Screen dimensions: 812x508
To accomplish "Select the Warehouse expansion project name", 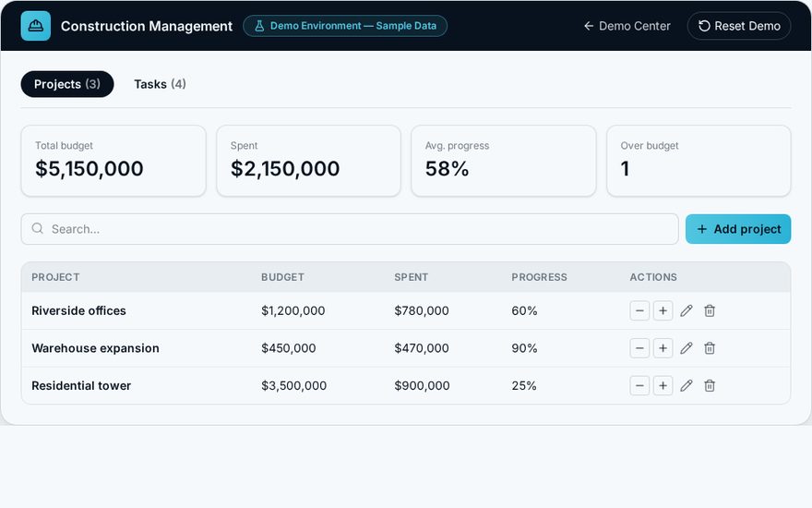I will click(95, 348).
